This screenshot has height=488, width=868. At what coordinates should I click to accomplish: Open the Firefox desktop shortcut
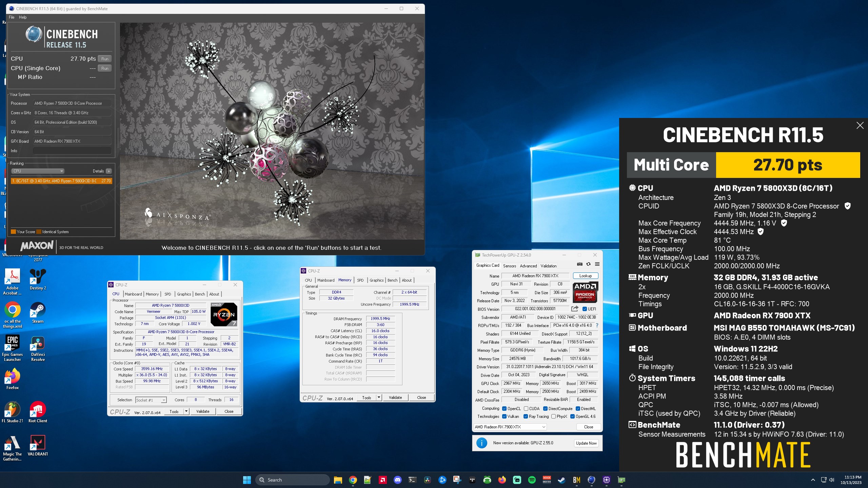pos(13,379)
